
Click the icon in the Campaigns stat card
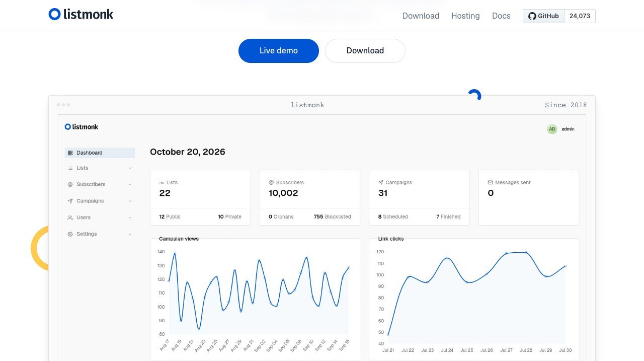381,182
